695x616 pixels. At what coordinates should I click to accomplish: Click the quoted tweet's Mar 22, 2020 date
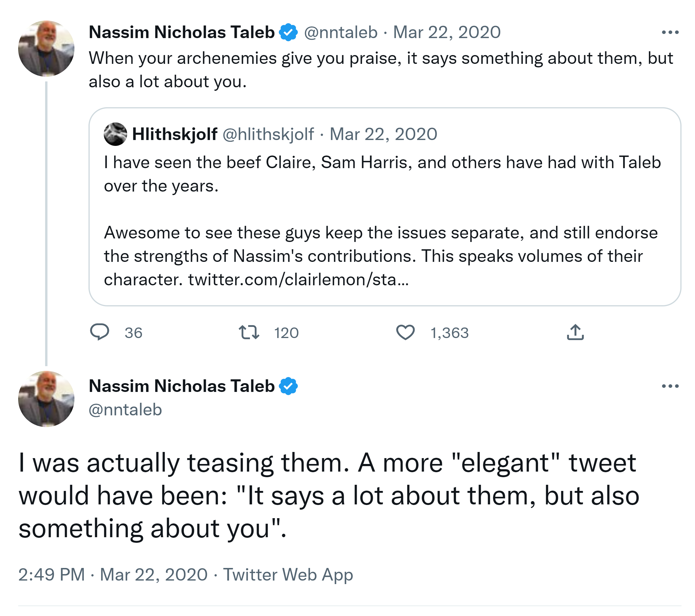[383, 134]
